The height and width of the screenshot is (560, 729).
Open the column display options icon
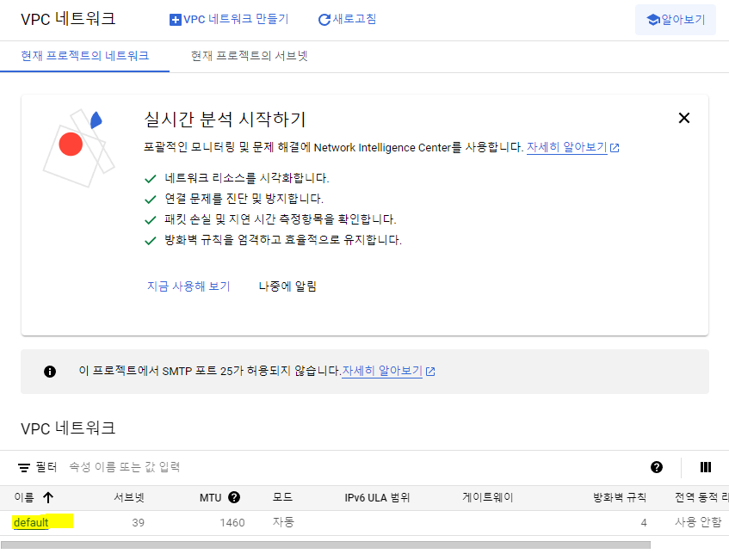click(x=705, y=467)
